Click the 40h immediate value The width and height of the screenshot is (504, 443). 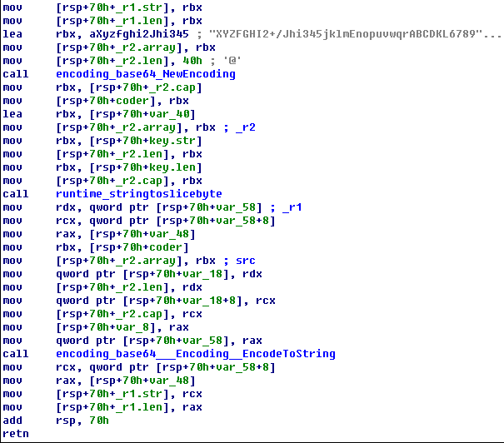192,61
